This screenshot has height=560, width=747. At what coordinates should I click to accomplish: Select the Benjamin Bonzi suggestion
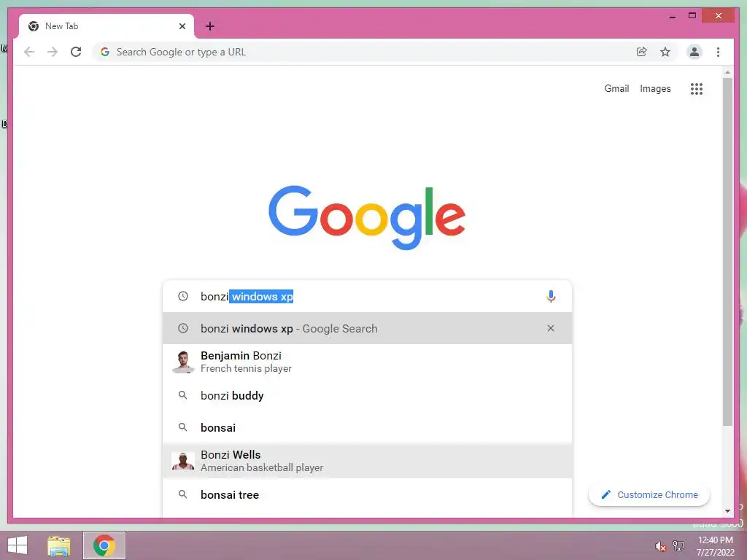[x=367, y=362]
